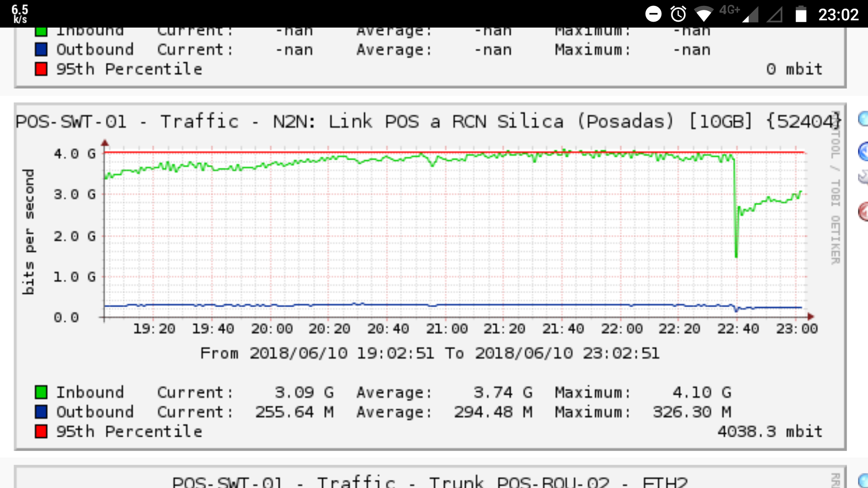
Task: Click the green Inbound legend swatch of POS-SWT-01
Action: [41, 392]
